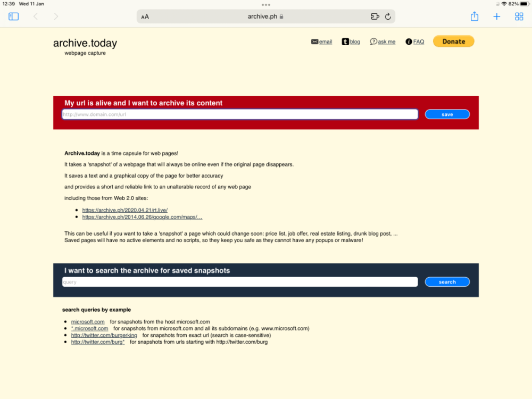This screenshot has height=399, width=532.
Task: Open the Share sheet icon
Action: click(474, 16)
